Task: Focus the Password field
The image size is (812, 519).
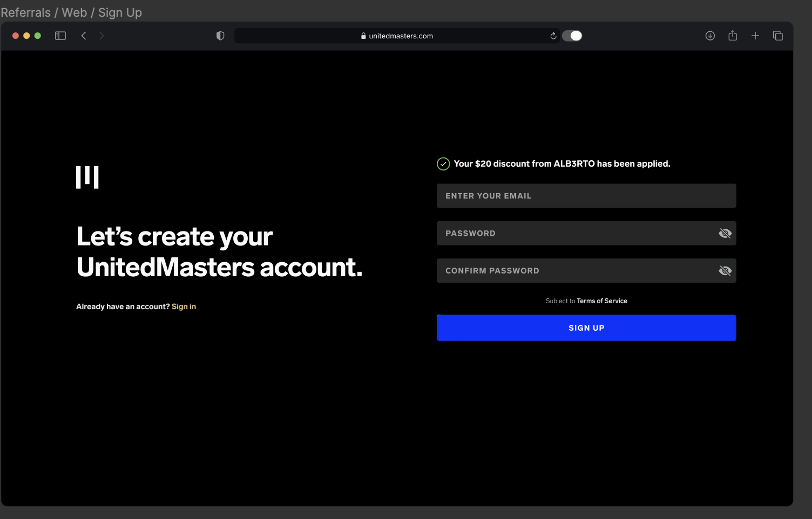Action: click(x=586, y=233)
